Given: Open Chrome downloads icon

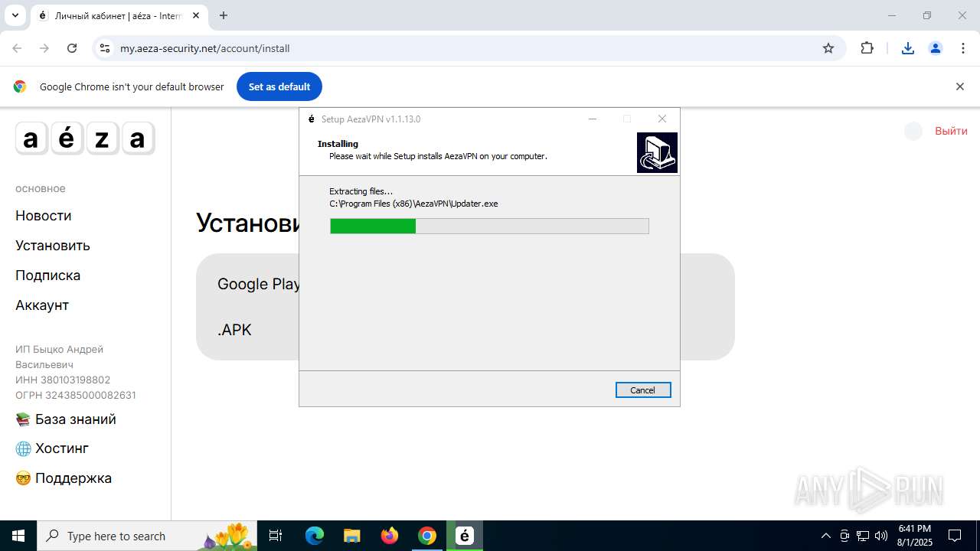Looking at the screenshot, I should pos(908,48).
